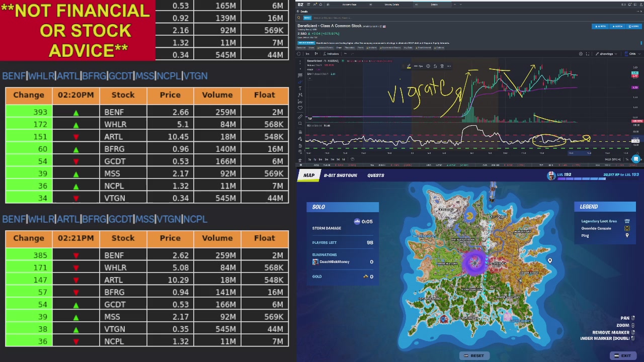Switch to the 8-BIT SHOTGUN tab

[x=341, y=175]
